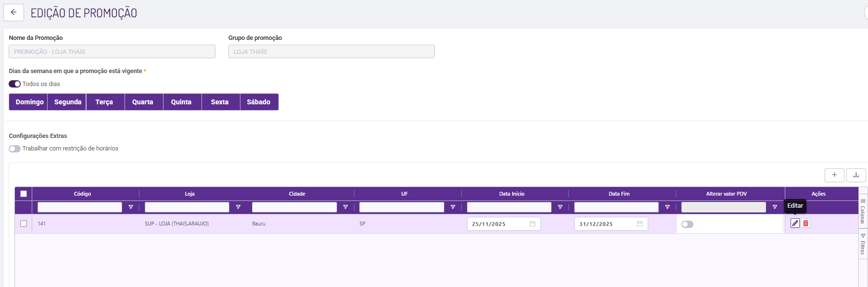Viewport: 868px width, 287px height.
Task: Open filter options for Data Fim column
Action: (x=667, y=207)
